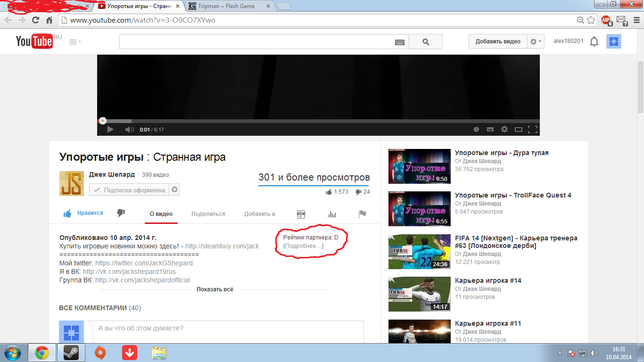Open the transcript icon tab
The image size is (644, 362).
(x=301, y=214)
